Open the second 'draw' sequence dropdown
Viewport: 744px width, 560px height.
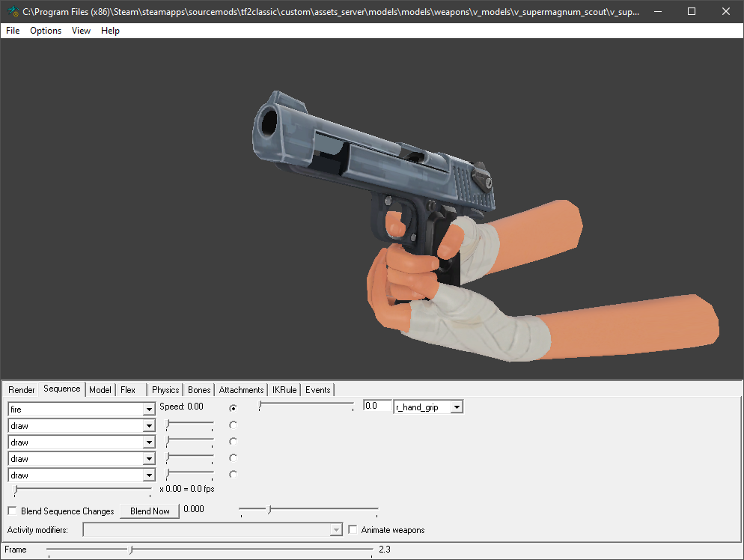point(149,442)
